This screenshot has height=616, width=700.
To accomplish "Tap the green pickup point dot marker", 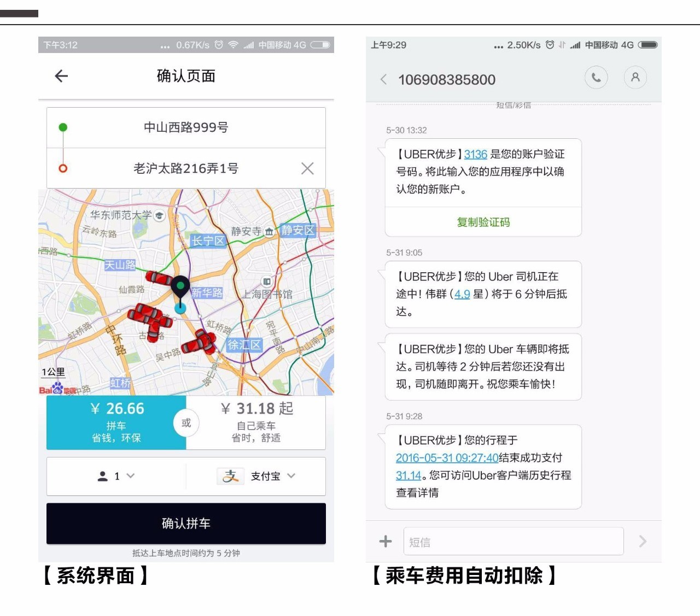I will point(63,127).
